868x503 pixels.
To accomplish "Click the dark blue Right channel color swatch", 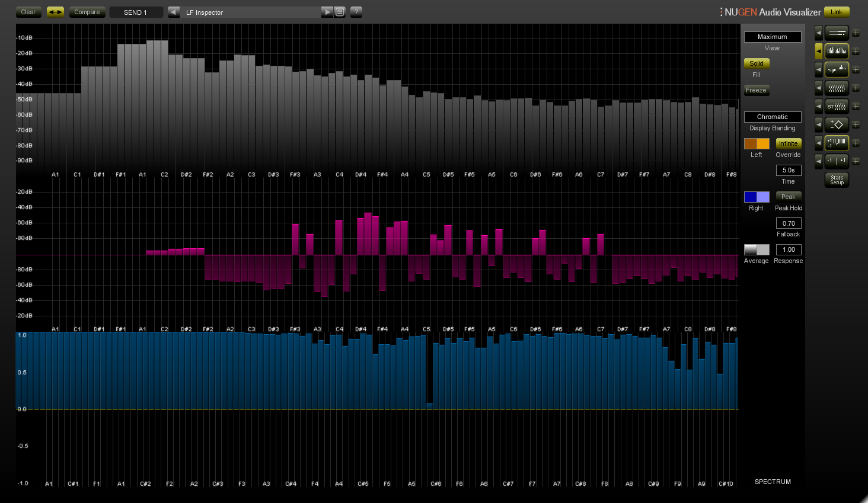I will 751,197.
